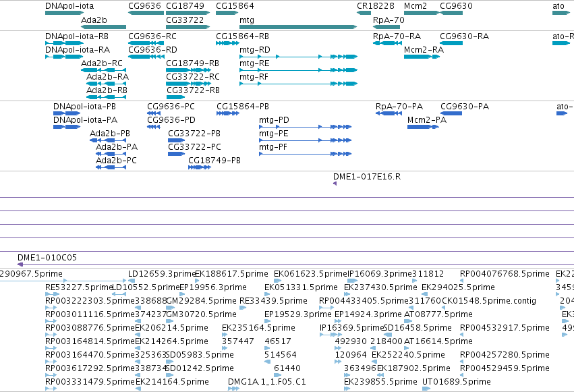574x392 pixels.
Task: Select the mtg-PF protein model
Action: [x=306, y=154]
